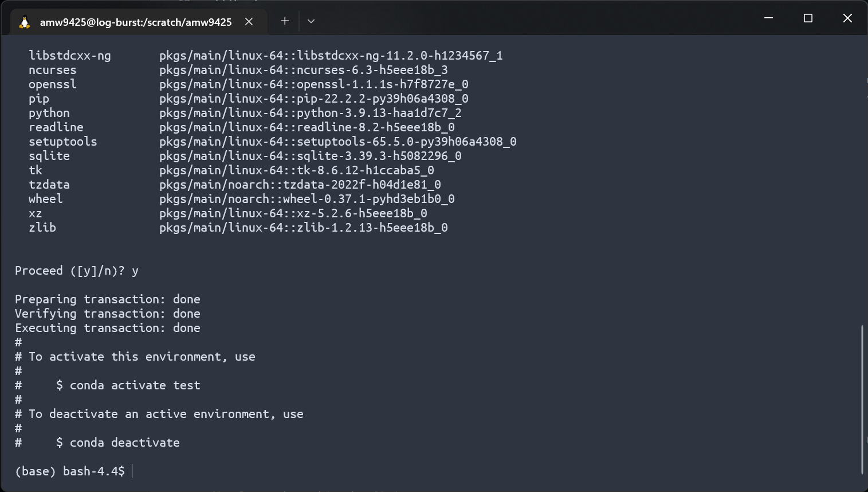Image resolution: width=868 pixels, height=492 pixels.
Task: Click the python-3.9.13-haa1d7c7_2 path
Action: tap(311, 113)
